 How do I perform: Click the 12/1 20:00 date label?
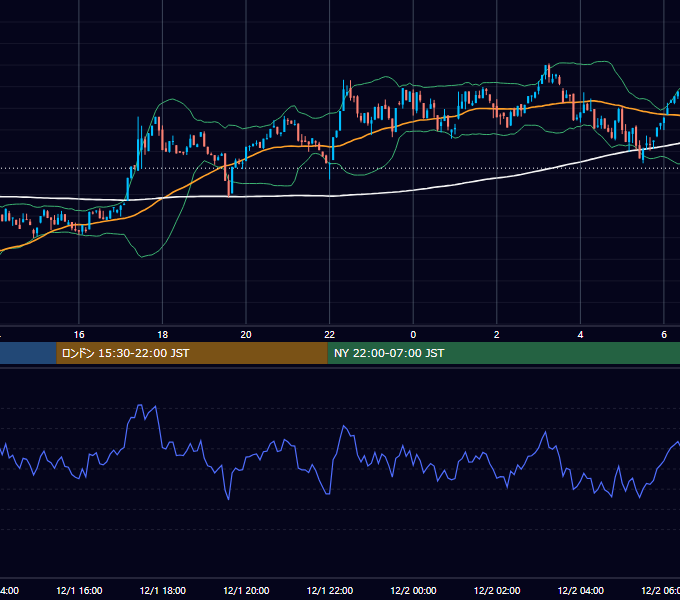246,590
